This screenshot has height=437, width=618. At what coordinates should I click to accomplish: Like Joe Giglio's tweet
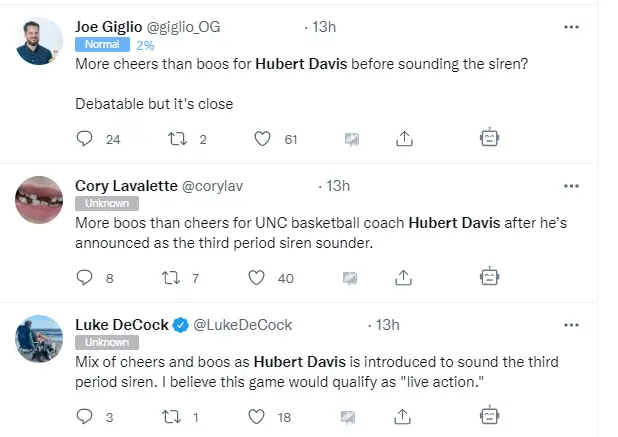tap(262, 139)
